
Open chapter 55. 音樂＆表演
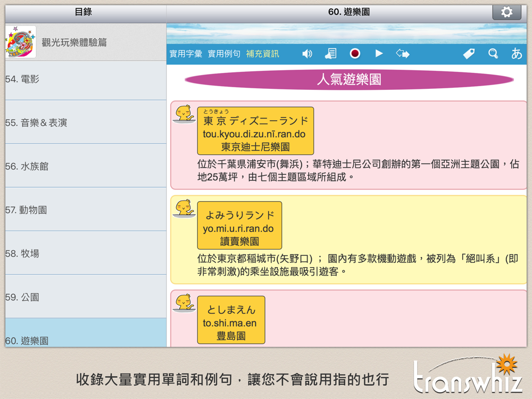pos(86,122)
